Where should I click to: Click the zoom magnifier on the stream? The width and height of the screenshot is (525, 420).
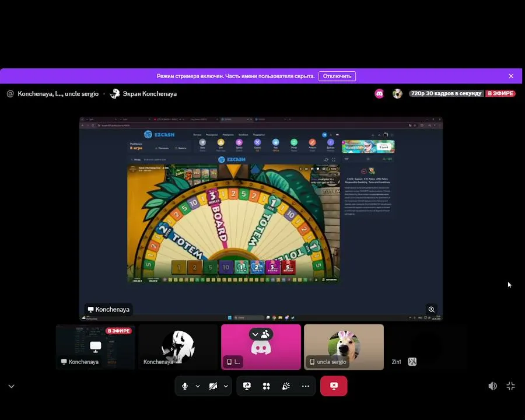point(432,310)
